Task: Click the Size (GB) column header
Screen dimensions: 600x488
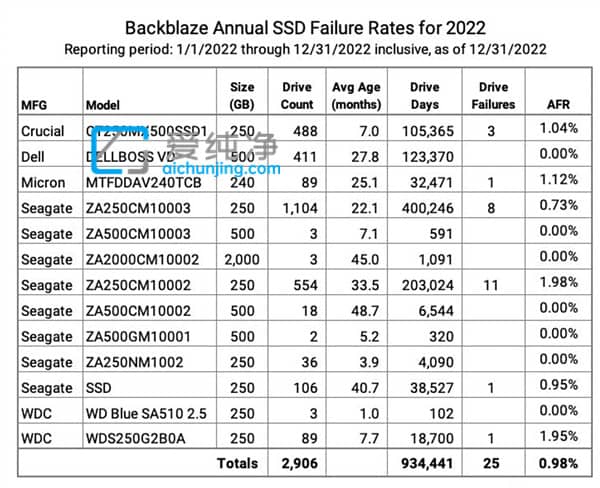Action: point(242,96)
